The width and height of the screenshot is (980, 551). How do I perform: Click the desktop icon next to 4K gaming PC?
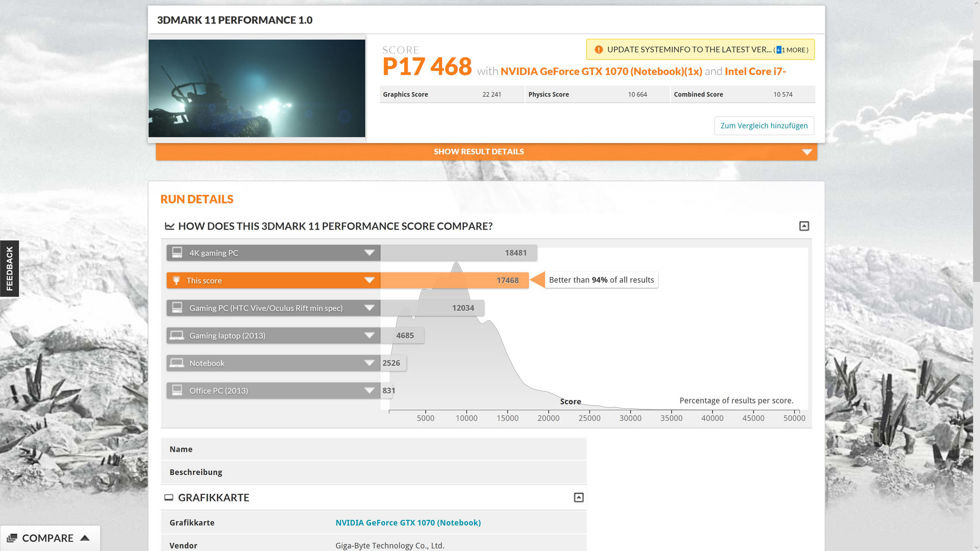point(177,253)
